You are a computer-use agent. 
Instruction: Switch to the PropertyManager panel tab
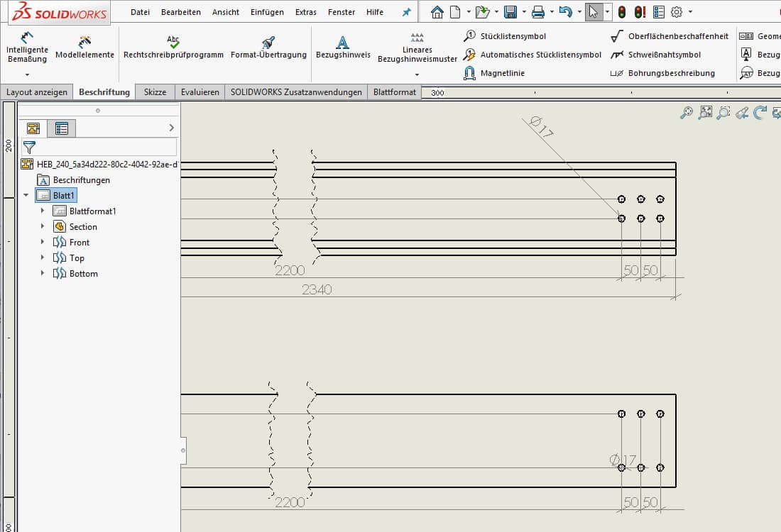(x=62, y=128)
